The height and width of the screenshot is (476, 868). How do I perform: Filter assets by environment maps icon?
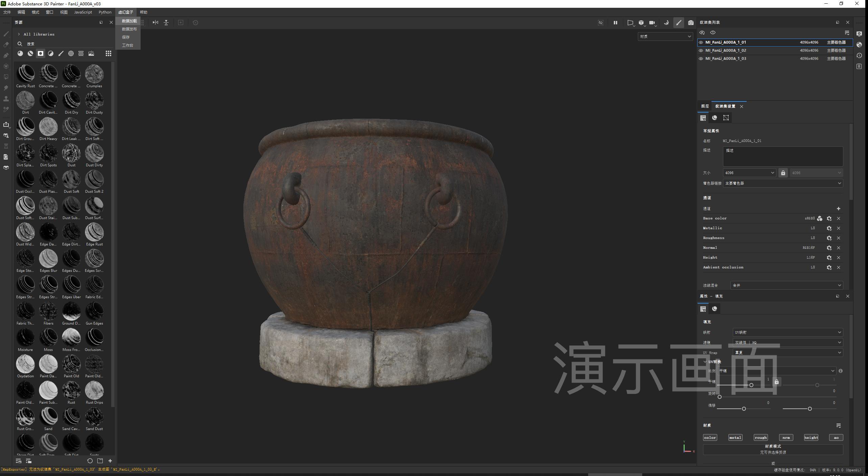coord(91,53)
